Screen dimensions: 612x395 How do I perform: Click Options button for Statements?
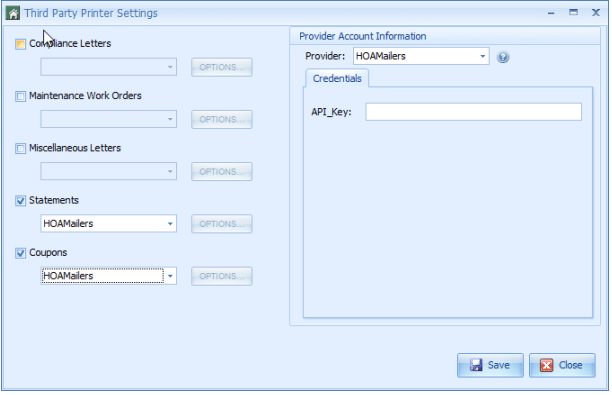[222, 224]
